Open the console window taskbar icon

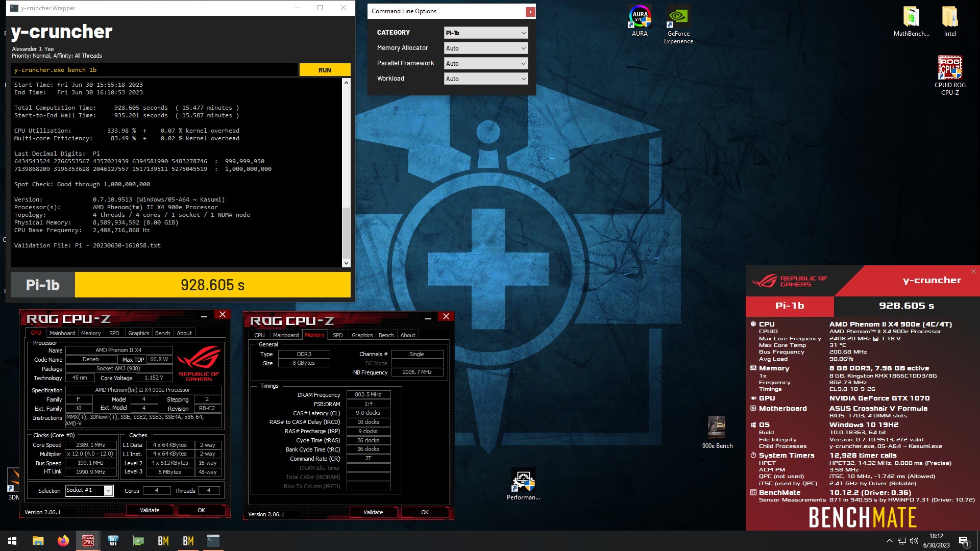pyautogui.click(x=213, y=541)
